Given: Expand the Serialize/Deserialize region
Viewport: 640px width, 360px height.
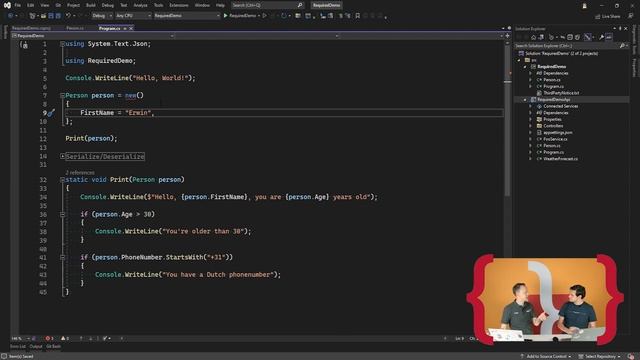Looking at the screenshot, I should coord(62,156).
